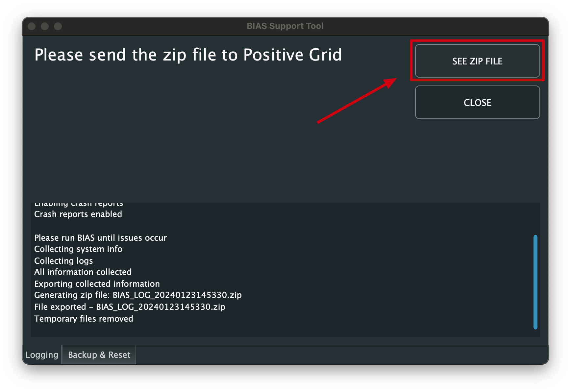Click the 'Crash reports enabled' log line
The image size is (571, 392).
[78, 214]
